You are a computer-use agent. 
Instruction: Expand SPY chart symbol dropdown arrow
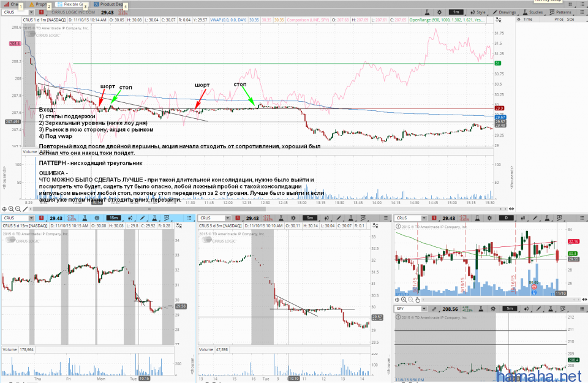coord(424,309)
